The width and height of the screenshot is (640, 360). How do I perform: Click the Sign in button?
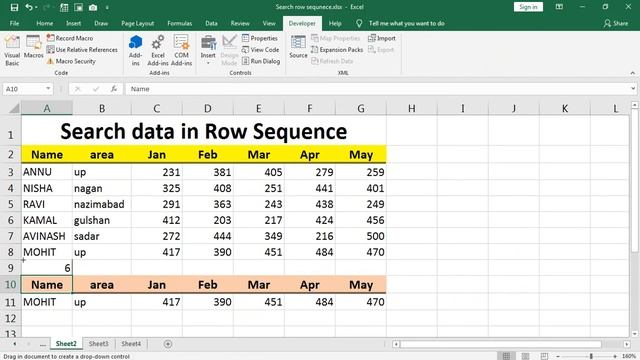point(528,7)
